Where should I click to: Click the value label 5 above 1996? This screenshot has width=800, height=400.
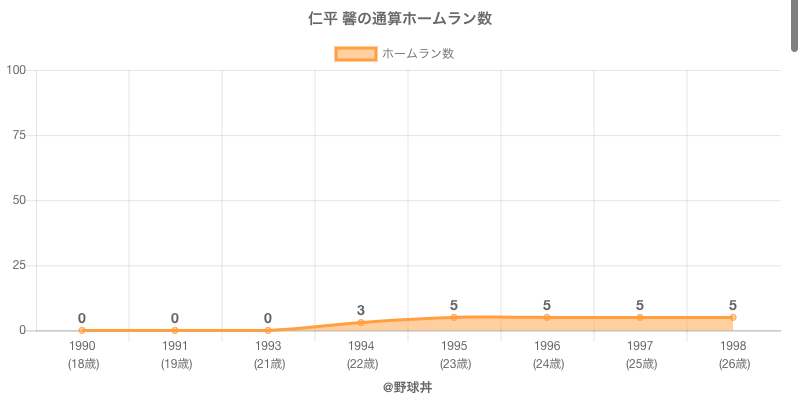pyautogui.click(x=547, y=305)
